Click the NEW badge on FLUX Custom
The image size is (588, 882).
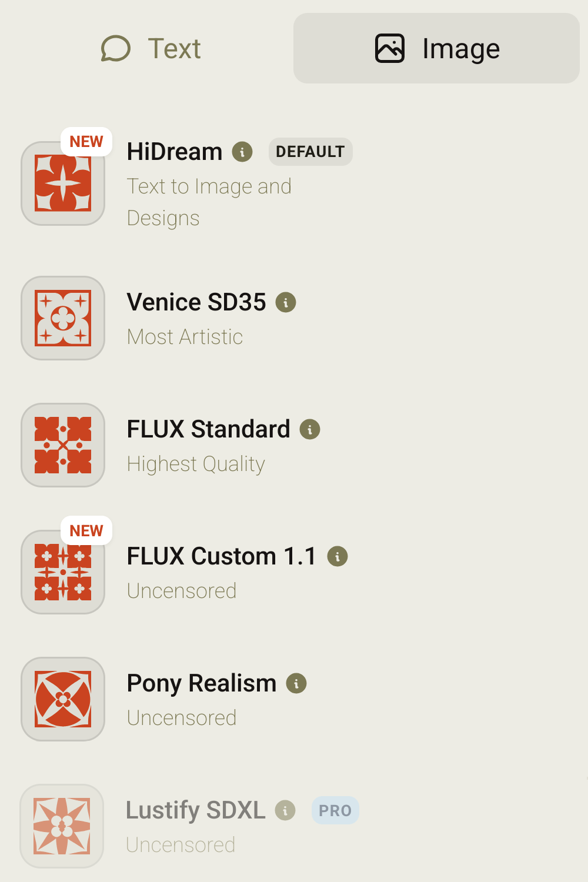(x=86, y=531)
